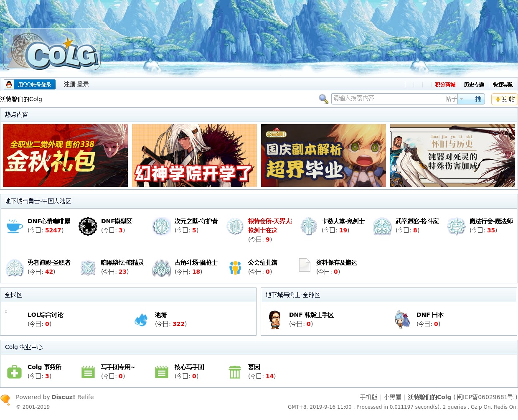Open the Colg 事务所 forum link
The width and height of the screenshot is (518, 420).
(44, 367)
